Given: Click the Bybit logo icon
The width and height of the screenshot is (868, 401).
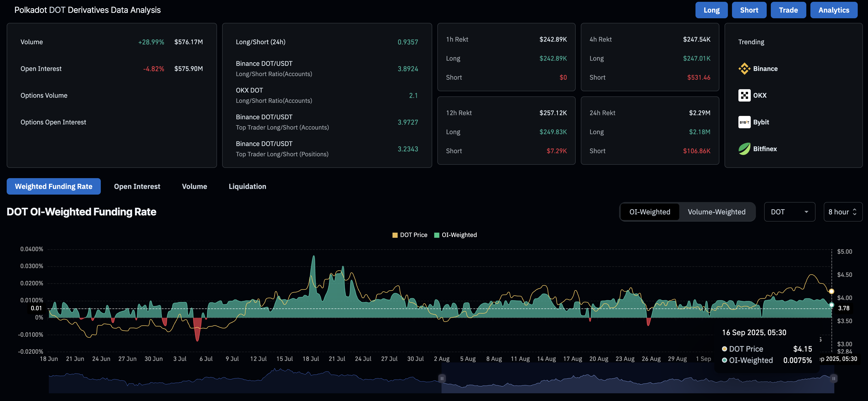Looking at the screenshot, I should coord(744,122).
